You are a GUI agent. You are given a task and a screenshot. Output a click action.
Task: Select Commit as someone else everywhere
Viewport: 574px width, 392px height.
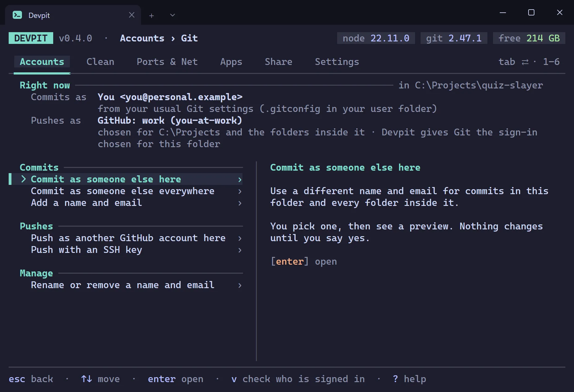click(126, 191)
